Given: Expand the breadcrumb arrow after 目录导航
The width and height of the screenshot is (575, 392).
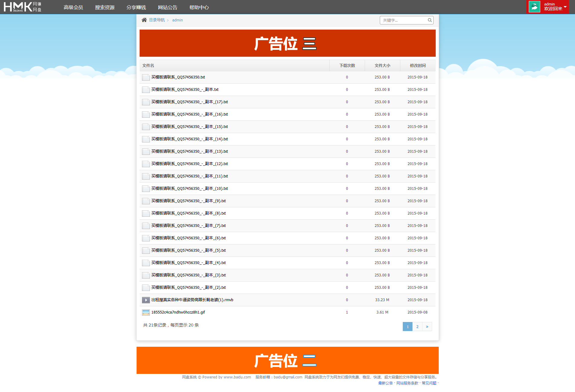Looking at the screenshot, I should point(168,20).
